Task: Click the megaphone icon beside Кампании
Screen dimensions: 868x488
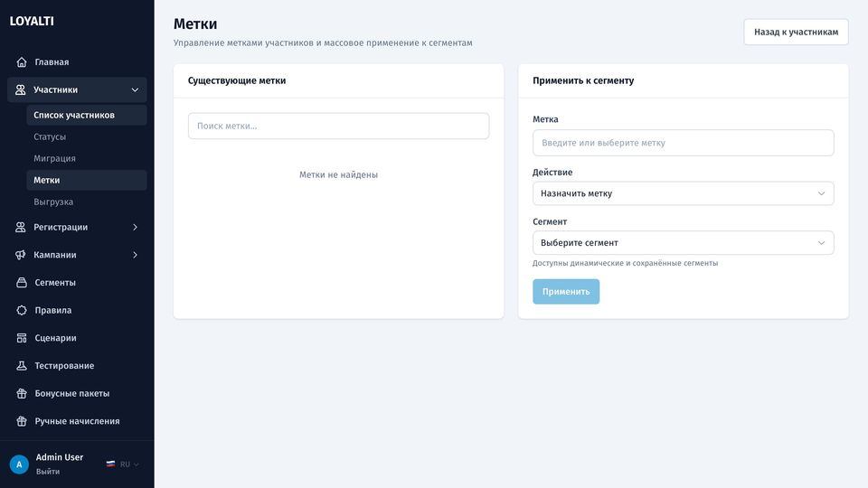Action: coord(21,255)
